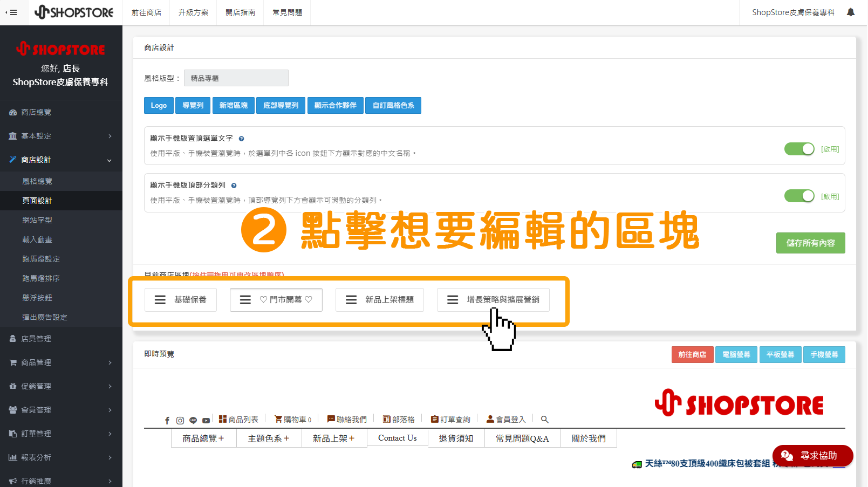The height and width of the screenshot is (487, 868).
Task: Click the drag handle of 增長策略與擴展營銷 block
Action: pyautogui.click(x=453, y=300)
